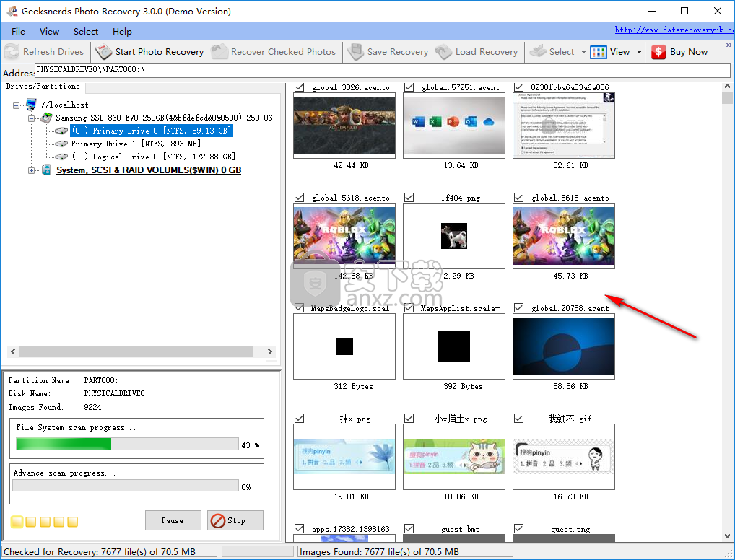Switch to the Drives/Partitions tab
This screenshot has width=735, height=560.
[x=43, y=86]
